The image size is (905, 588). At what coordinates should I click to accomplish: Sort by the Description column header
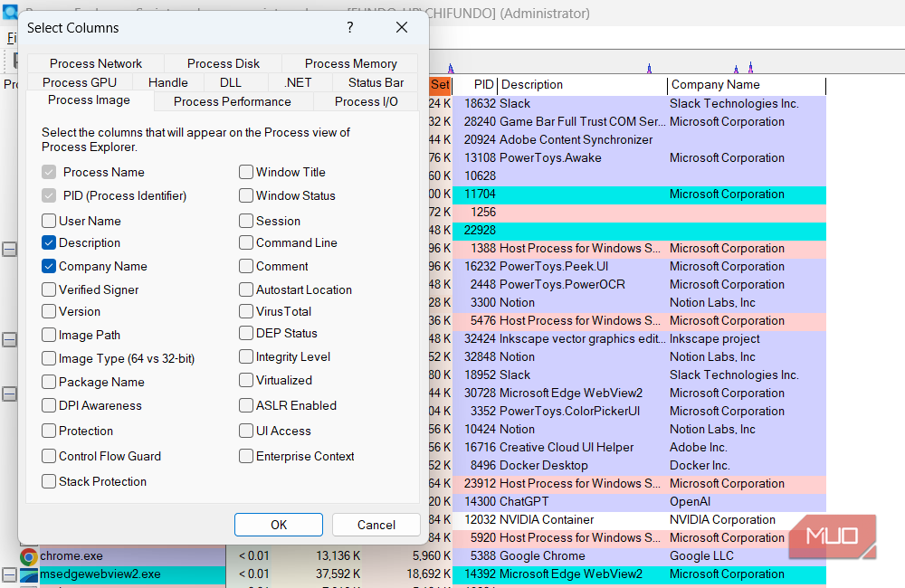(582, 85)
